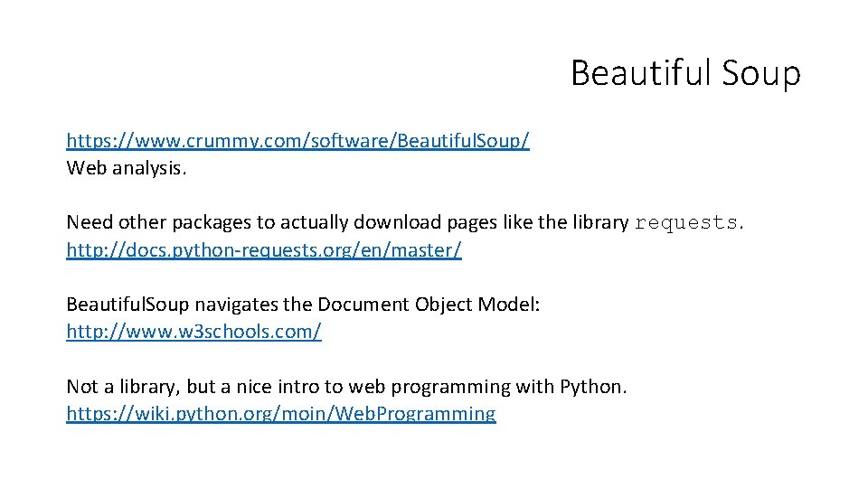
Task: Open the wiki.python.org WebProgramming link
Action: (x=280, y=414)
